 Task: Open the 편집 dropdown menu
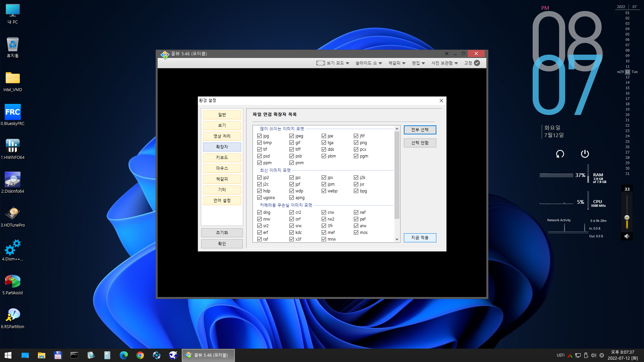(418, 63)
